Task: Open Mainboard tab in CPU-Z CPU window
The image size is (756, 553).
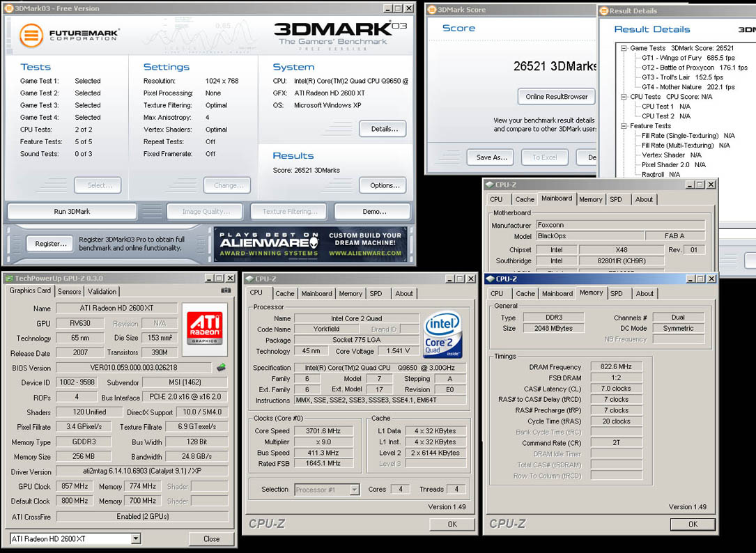Action: tap(317, 293)
